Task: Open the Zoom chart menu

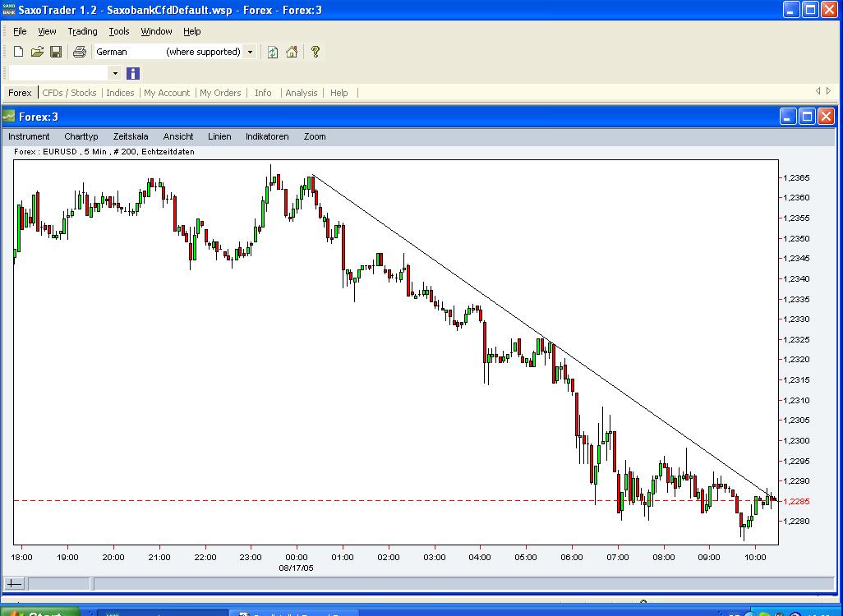Action: coord(315,136)
